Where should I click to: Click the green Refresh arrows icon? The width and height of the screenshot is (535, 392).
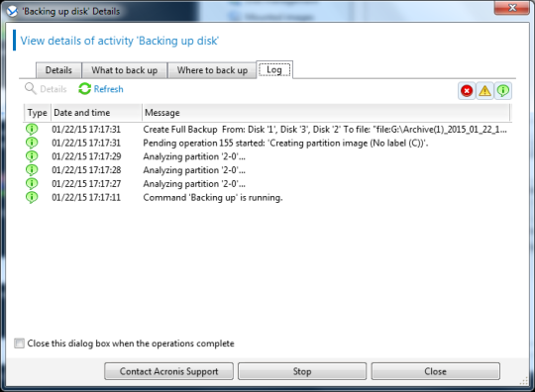(84, 89)
